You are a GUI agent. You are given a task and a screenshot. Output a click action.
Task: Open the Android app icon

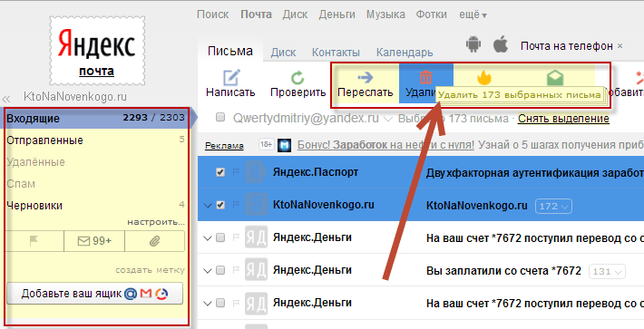473,44
